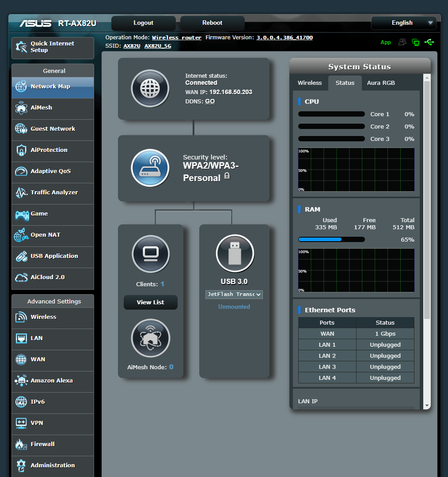This screenshot has height=477, width=448.
Task: Click the DDNS GO link
Action: tap(210, 101)
